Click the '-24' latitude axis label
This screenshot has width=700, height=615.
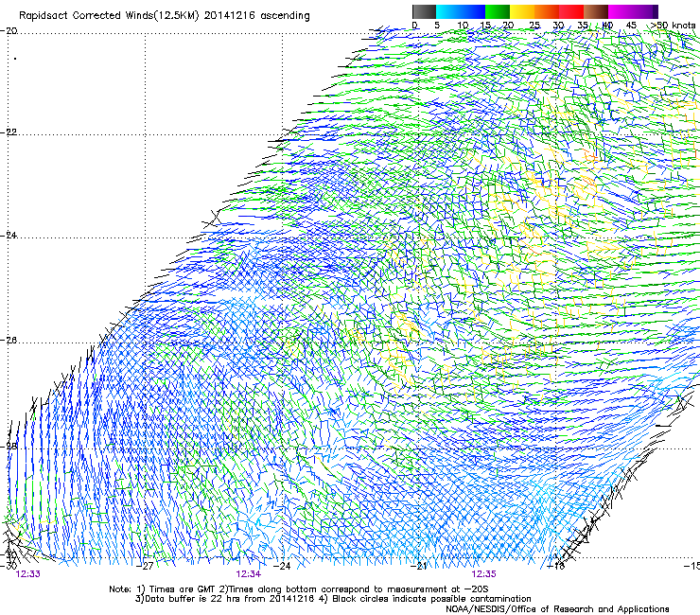point(9,235)
